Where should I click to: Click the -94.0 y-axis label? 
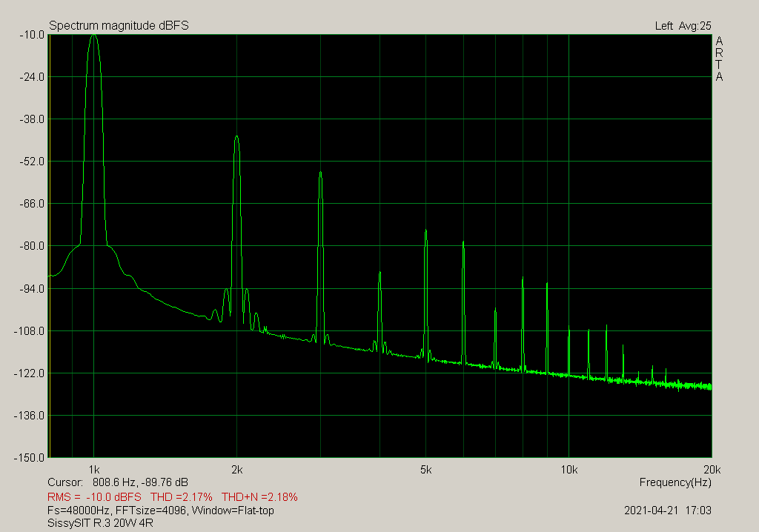(x=32, y=289)
